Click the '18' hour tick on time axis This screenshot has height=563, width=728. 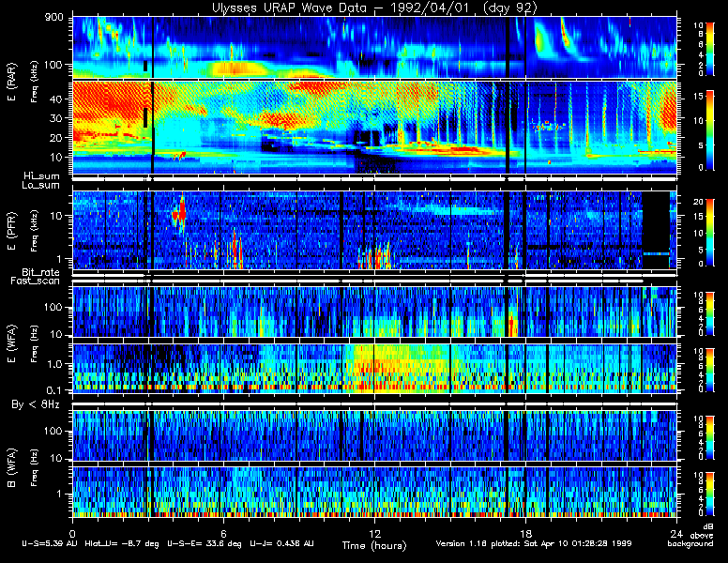point(525,534)
